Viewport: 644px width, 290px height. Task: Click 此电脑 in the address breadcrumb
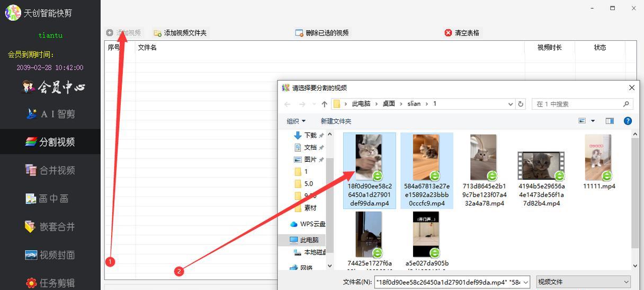point(361,104)
